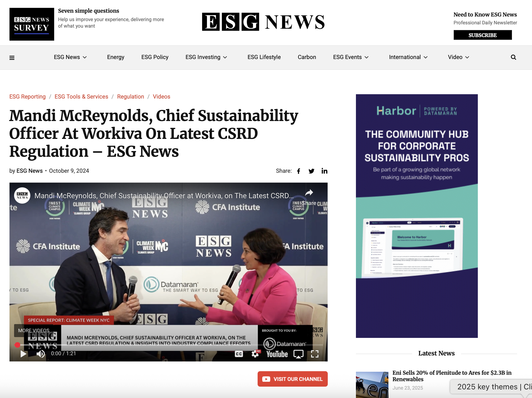Screen dimensions: 532x398
Task: Enter fullscreen video mode
Action: click(315, 354)
